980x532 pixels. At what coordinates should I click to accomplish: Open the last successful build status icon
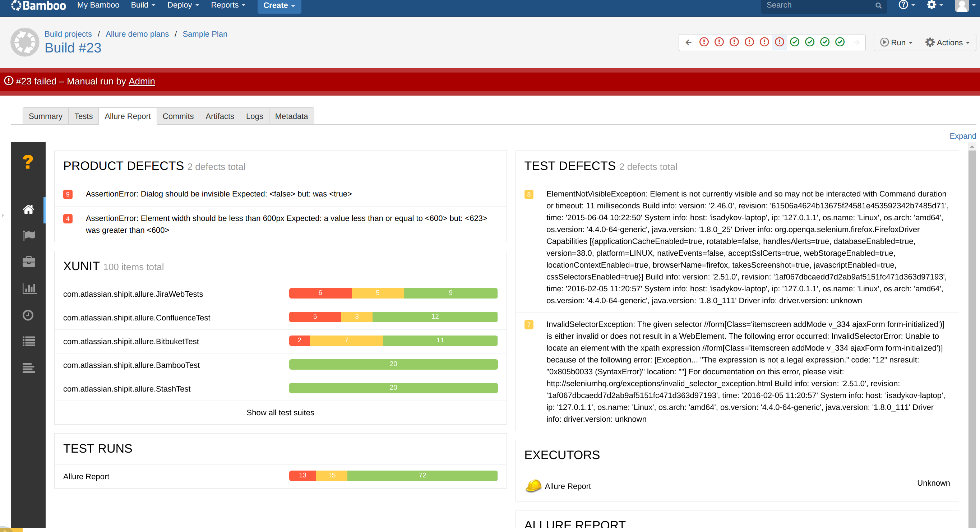(840, 42)
